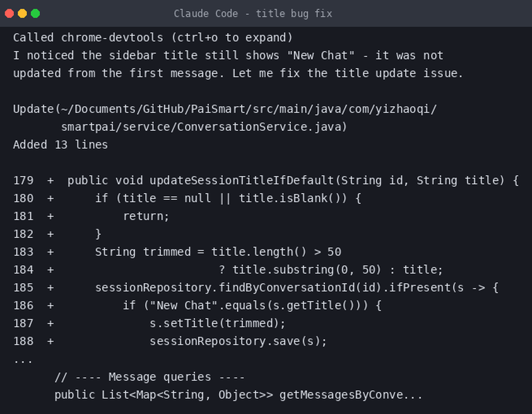The height and width of the screenshot is (414, 532).
Task: Expand the 'Called chrome-devtools' collapsed output
Action: pos(88,37)
